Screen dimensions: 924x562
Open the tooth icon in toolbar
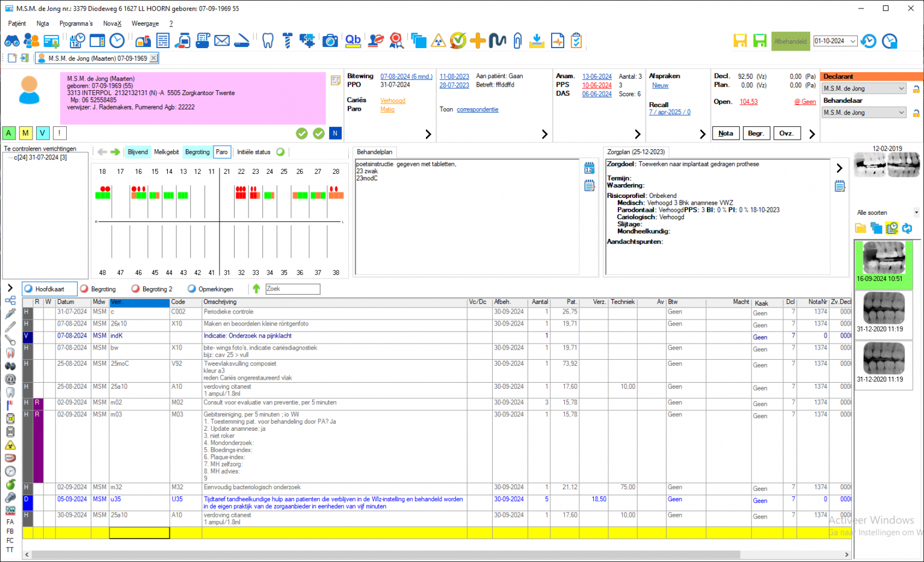tap(268, 41)
